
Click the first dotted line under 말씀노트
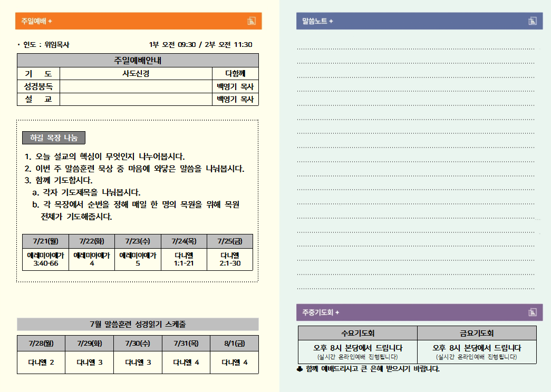pyautogui.click(x=415, y=48)
